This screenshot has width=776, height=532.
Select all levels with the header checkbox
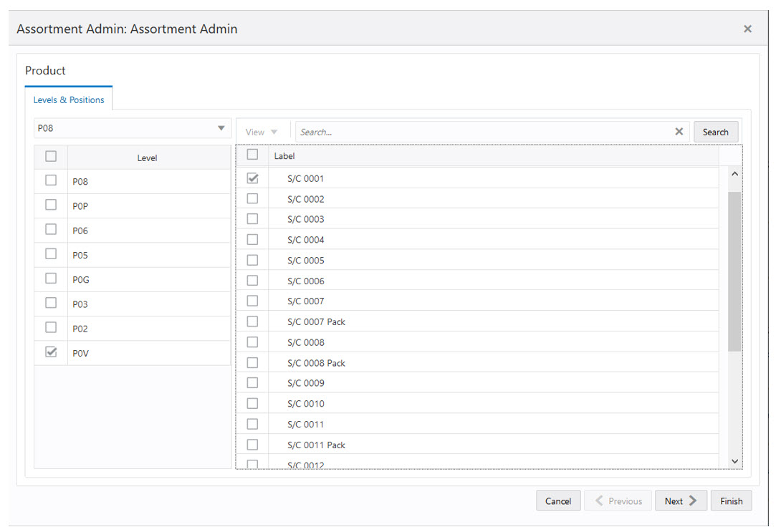pos(50,155)
